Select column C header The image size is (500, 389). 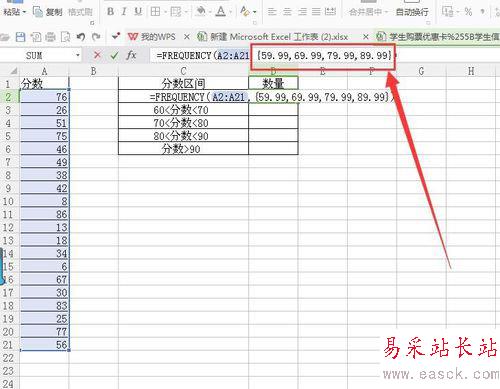point(183,71)
